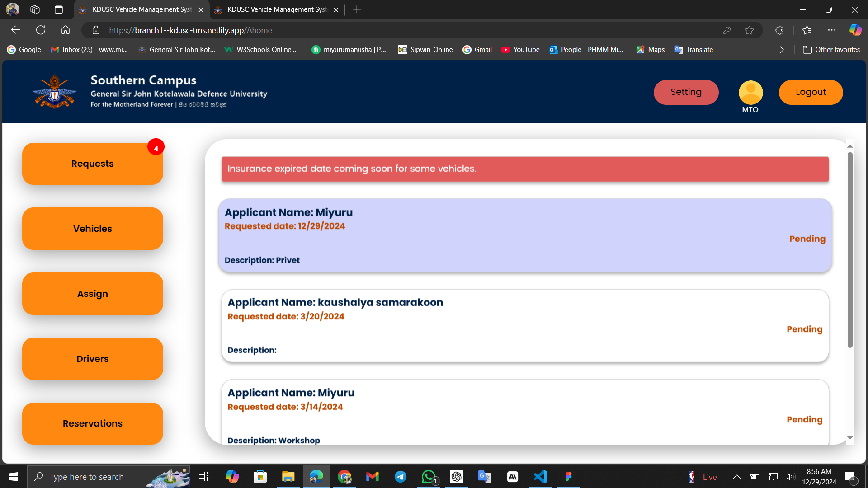Viewport: 868px width, 488px height.
Task: Switch to second KDUSC Vehicle Management tab
Action: (x=277, y=9)
